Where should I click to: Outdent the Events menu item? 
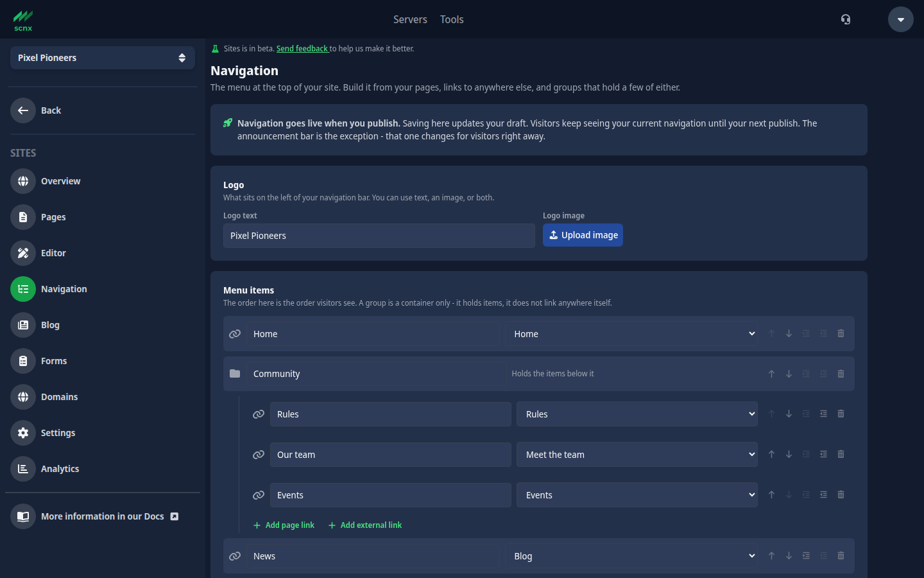coord(823,495)
